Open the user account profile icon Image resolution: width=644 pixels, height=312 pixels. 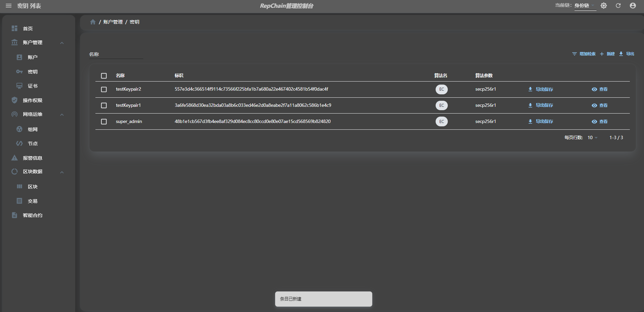click(633, 6)
